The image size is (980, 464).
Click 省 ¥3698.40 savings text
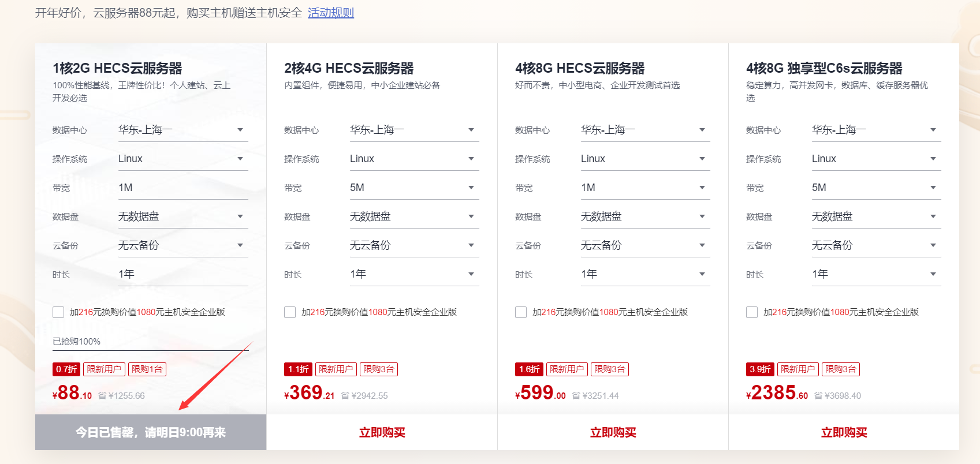click(837, 396)
